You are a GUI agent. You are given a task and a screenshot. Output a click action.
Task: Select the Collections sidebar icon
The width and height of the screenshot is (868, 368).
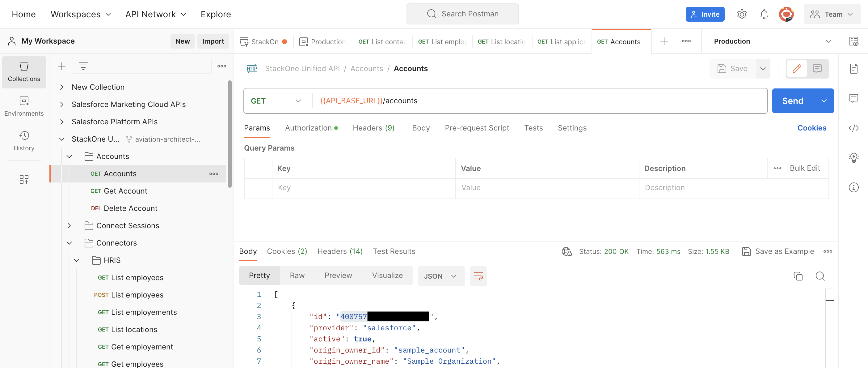coord(24,72)
